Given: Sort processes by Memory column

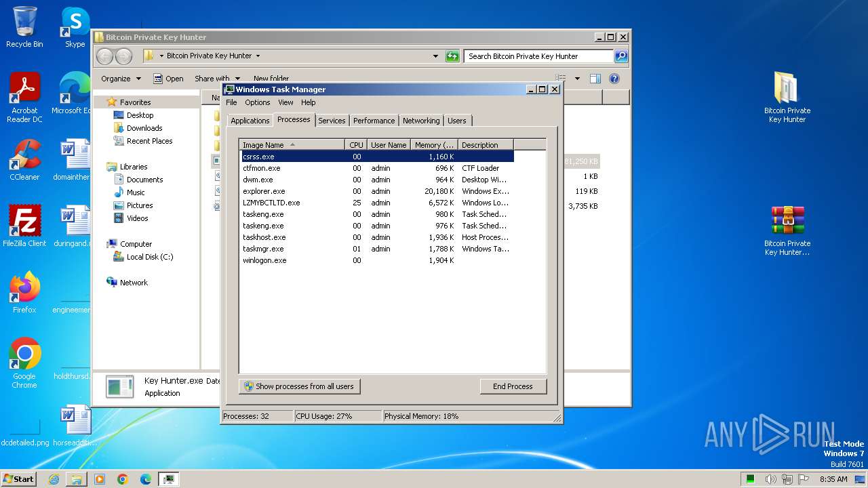Looking at the screenshot, I should [434, 145].
